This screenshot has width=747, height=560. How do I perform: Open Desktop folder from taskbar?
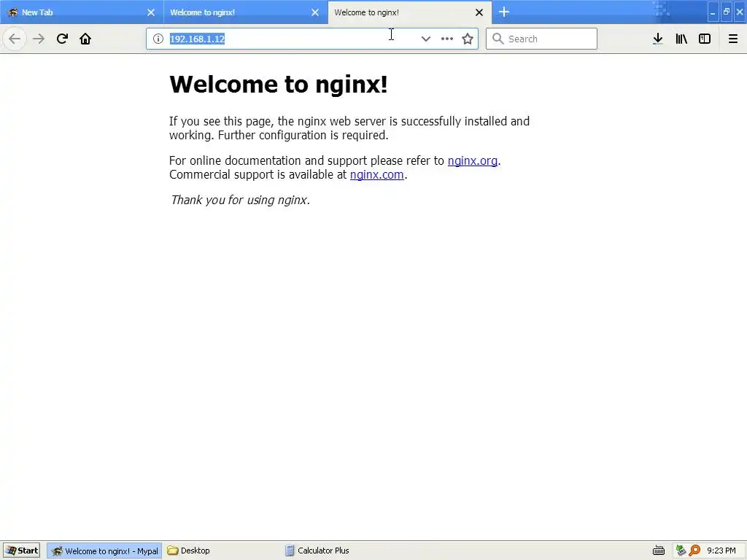tap(189, 551)
